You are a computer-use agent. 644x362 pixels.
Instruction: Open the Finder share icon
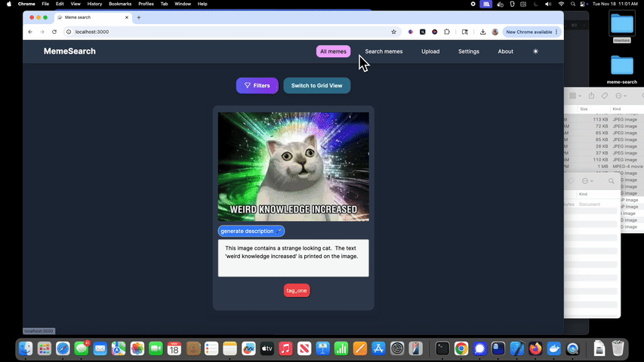coord(591,96)
